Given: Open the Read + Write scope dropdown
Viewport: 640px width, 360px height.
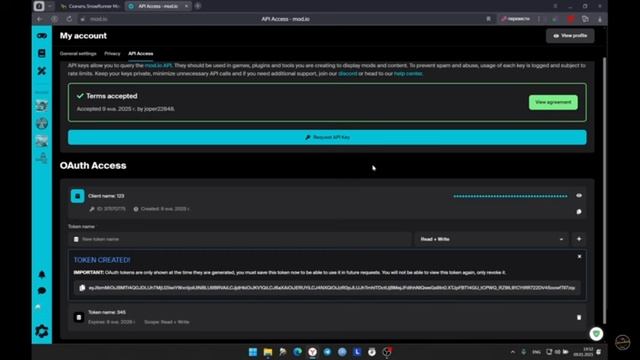Looking at the screenshot, I should point(491,239).
